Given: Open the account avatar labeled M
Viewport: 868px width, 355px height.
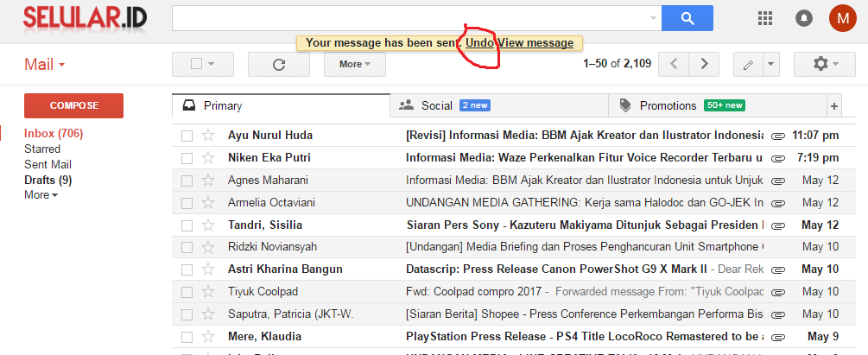Looking at the screenshot, I should click(x=843, y=18).
